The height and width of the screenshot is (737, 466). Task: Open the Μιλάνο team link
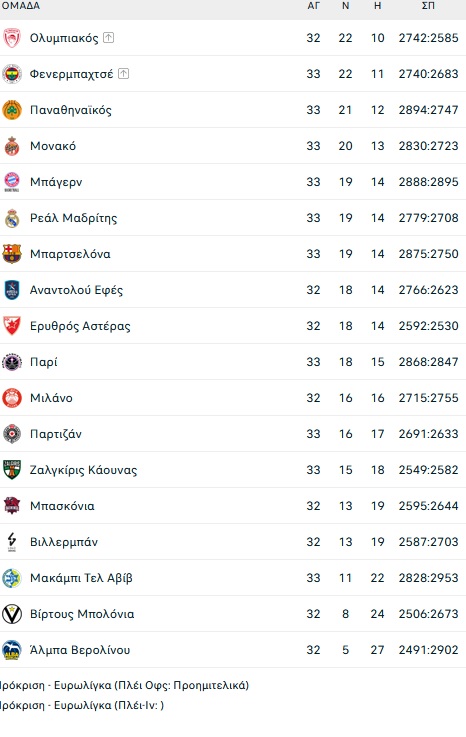pyautogui.click(x=51, y=398)
